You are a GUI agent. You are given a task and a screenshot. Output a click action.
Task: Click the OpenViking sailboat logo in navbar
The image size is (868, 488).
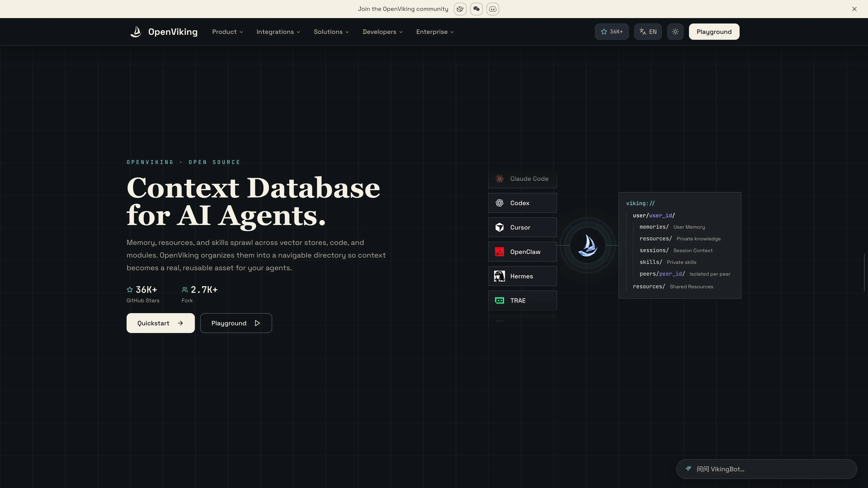pyautogui.click(x=136, y=32)
